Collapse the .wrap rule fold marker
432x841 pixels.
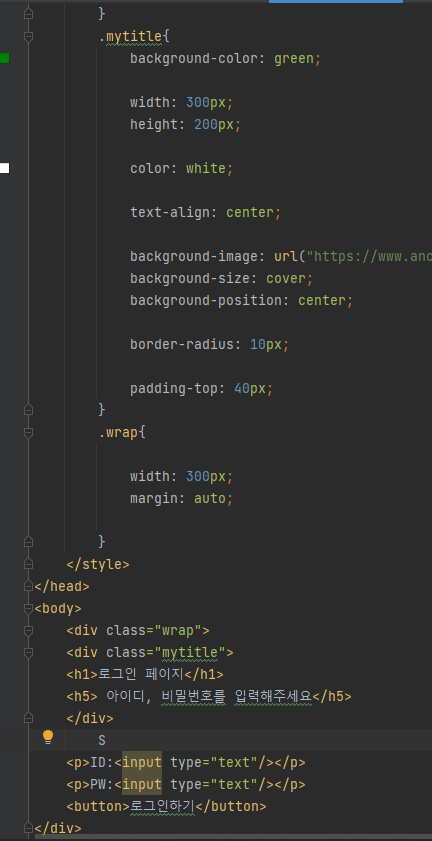pos(28,432)
